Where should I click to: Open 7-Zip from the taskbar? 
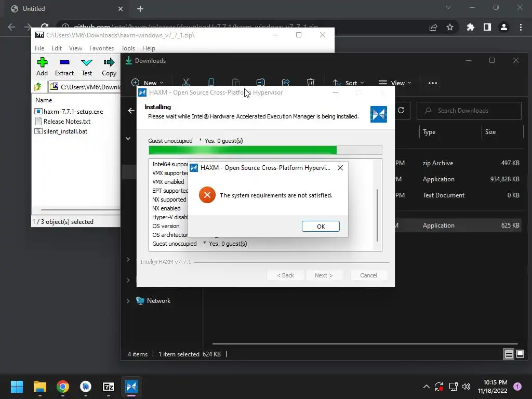tap(108, 387)
